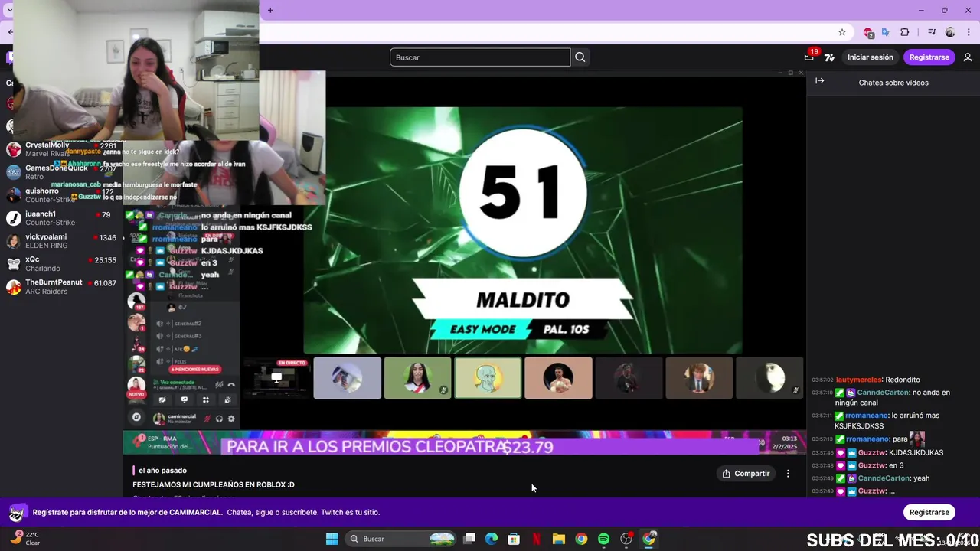Open the GamesDoneQuick channel in sidebar

click(x=61, y=172)
